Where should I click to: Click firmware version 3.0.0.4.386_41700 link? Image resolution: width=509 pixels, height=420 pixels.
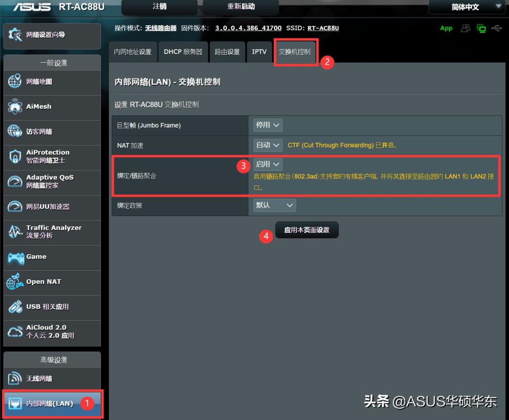pos(248,28)
